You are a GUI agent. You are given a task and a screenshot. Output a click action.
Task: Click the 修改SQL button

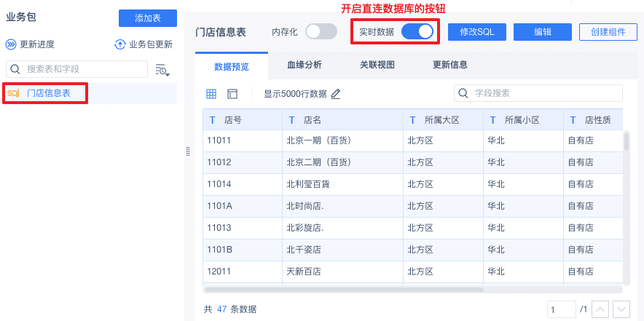[477, 32]
